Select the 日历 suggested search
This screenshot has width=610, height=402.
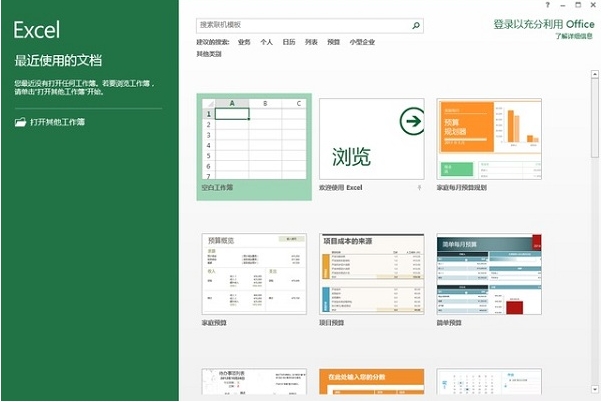coord(289,42)
